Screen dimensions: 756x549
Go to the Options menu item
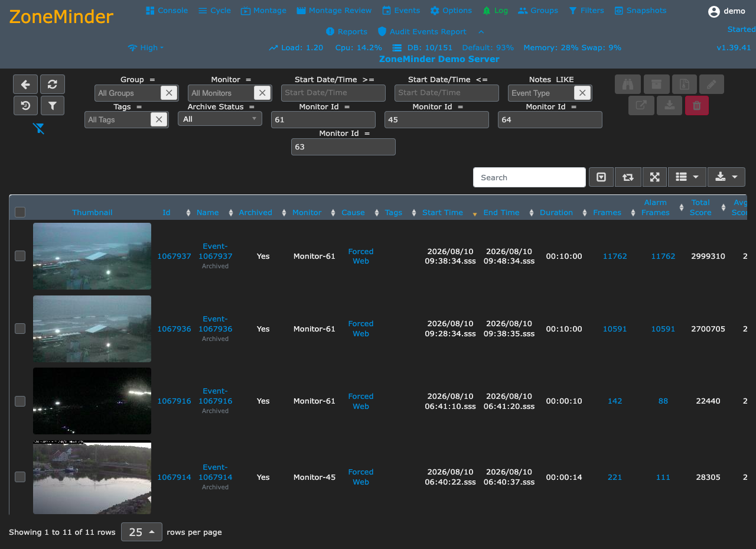tap(451, 11)
